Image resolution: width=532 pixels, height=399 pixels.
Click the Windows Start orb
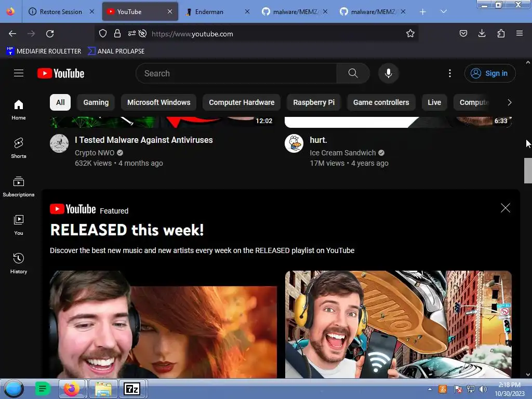(x=14, y=389)
